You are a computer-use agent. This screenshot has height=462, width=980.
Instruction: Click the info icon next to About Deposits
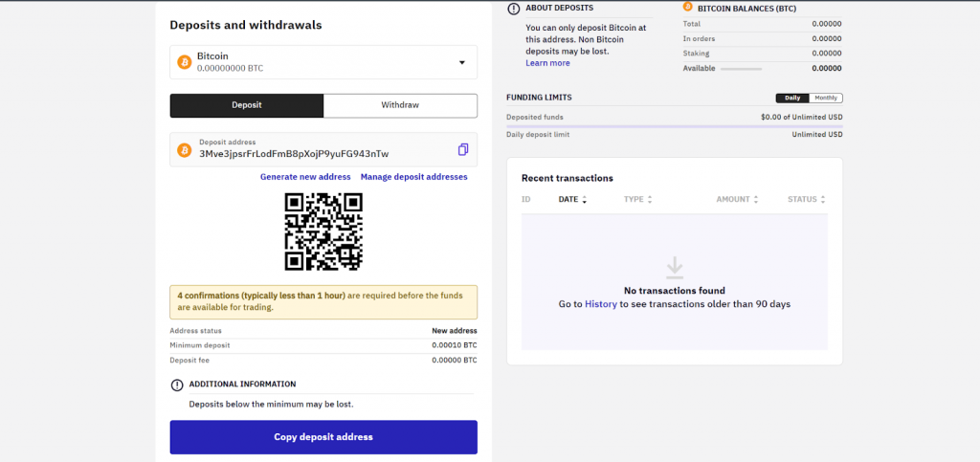pyautogui.click(x=513, y=8)
